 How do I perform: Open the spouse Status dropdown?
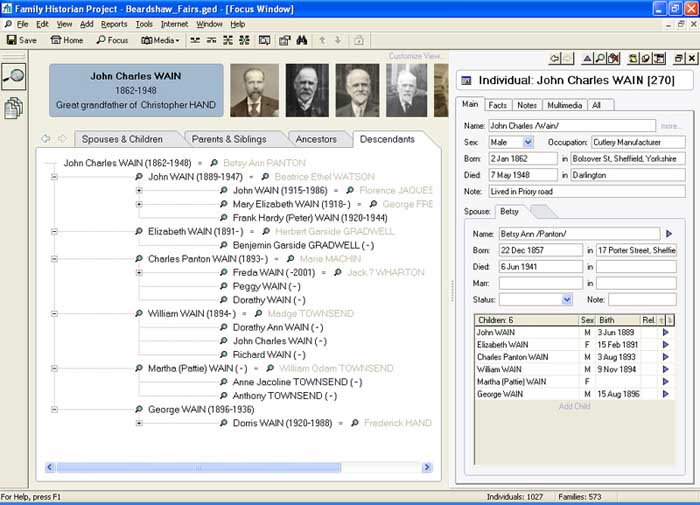coord(567,299)
